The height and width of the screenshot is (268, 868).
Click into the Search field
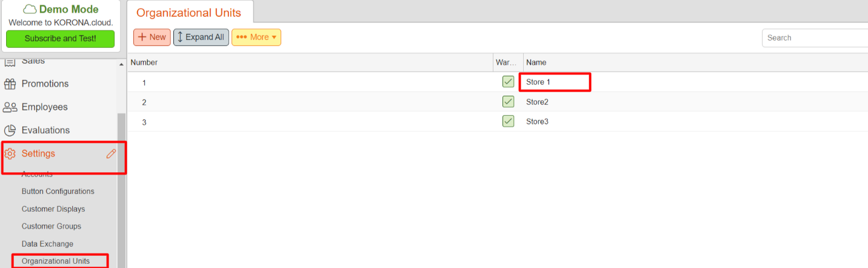pyautogui.click(x=815, y=38)
